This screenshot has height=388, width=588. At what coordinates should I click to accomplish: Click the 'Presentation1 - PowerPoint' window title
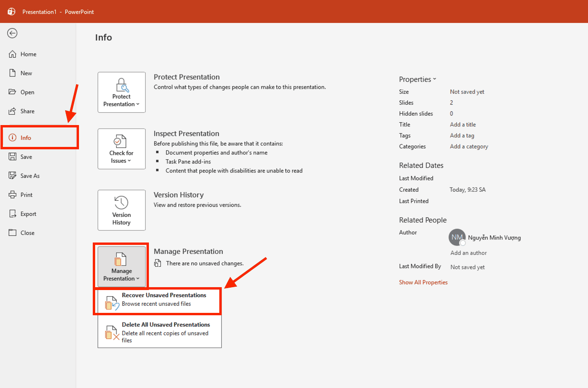pyautogui.click(x=58, y=12)
